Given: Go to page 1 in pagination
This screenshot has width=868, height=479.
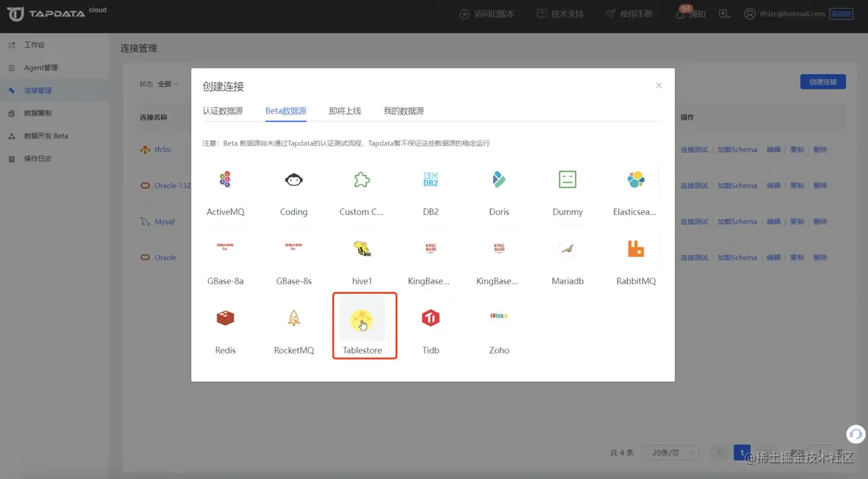Looking at the screenshot, I should (742, 453).
